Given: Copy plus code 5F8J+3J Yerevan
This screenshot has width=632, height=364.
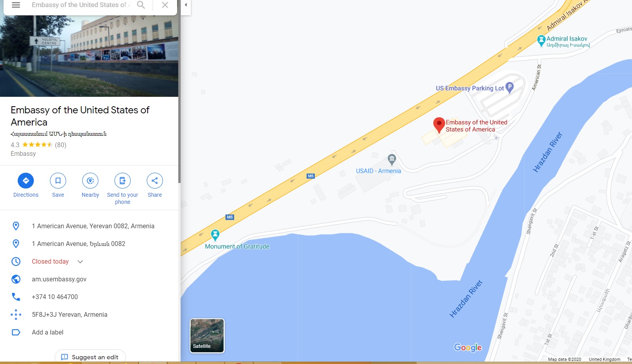Looking at the screenshot, I should coord(70,314).
